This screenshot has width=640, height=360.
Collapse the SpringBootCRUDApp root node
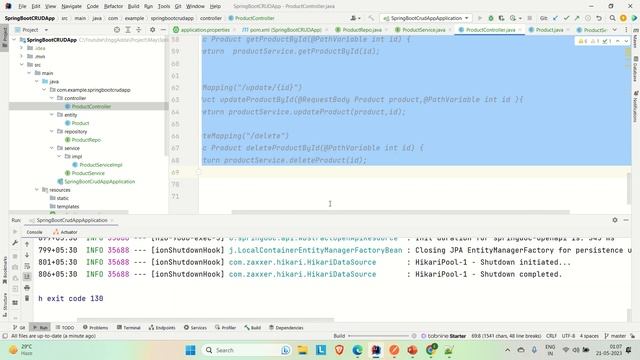tap(14, 40)
